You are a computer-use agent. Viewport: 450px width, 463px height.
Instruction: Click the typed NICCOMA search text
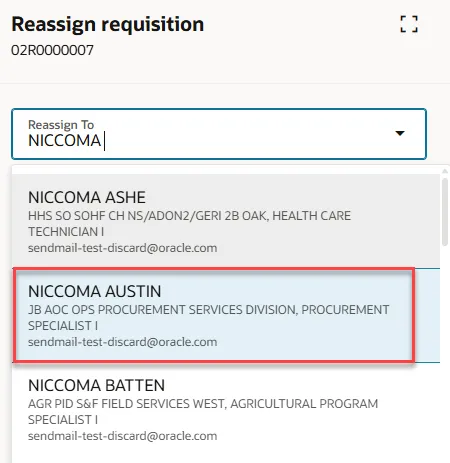[x=64, y=141]
